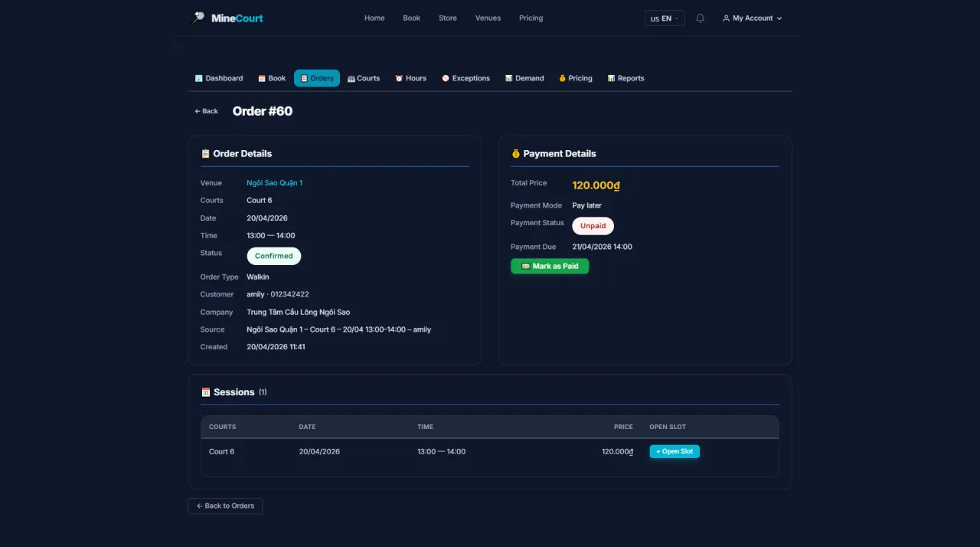Expand the EN language selector
980x547 pixels.
coord(665,18)
